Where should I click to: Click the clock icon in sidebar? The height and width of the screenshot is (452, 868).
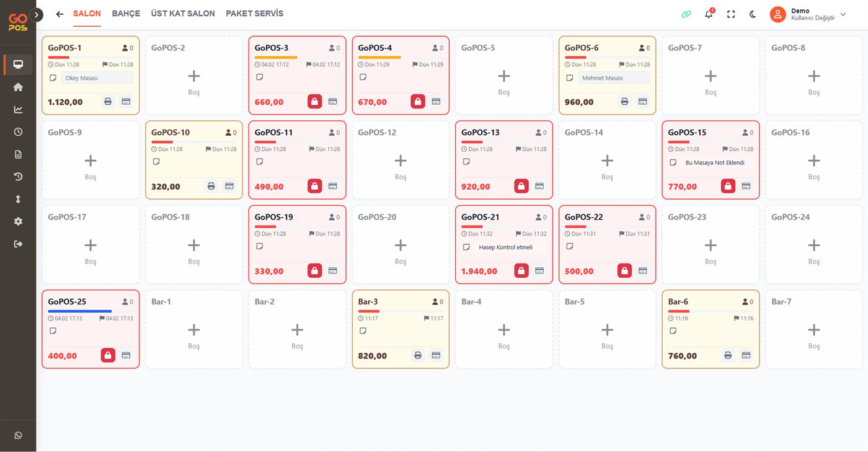click(18, 132)
